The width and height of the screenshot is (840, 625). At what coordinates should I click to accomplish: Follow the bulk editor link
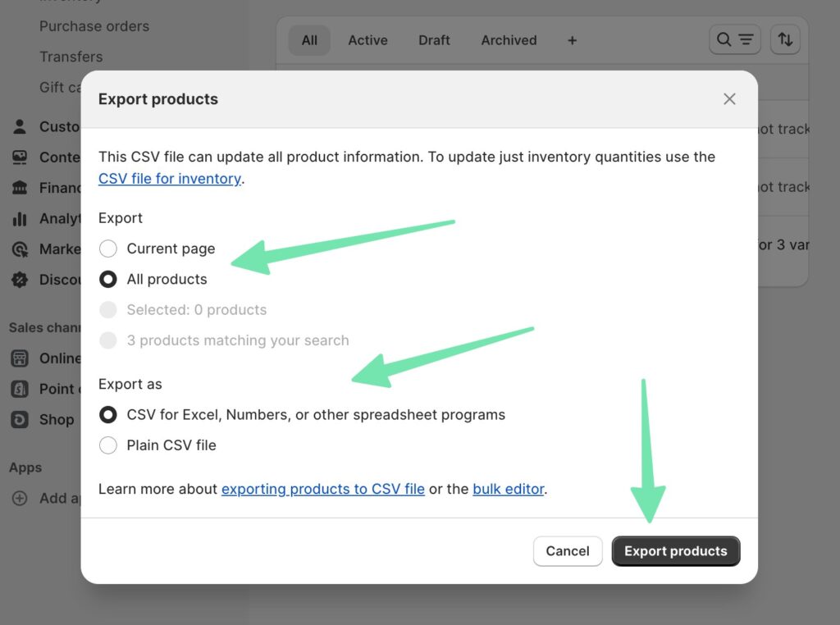[x=509, y=489]
